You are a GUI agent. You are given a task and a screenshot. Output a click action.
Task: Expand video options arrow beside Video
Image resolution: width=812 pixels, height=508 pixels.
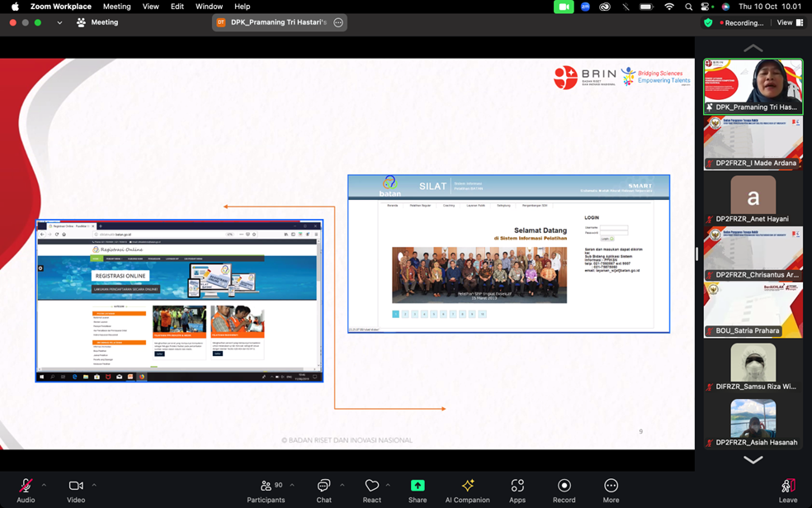point(94,485)
